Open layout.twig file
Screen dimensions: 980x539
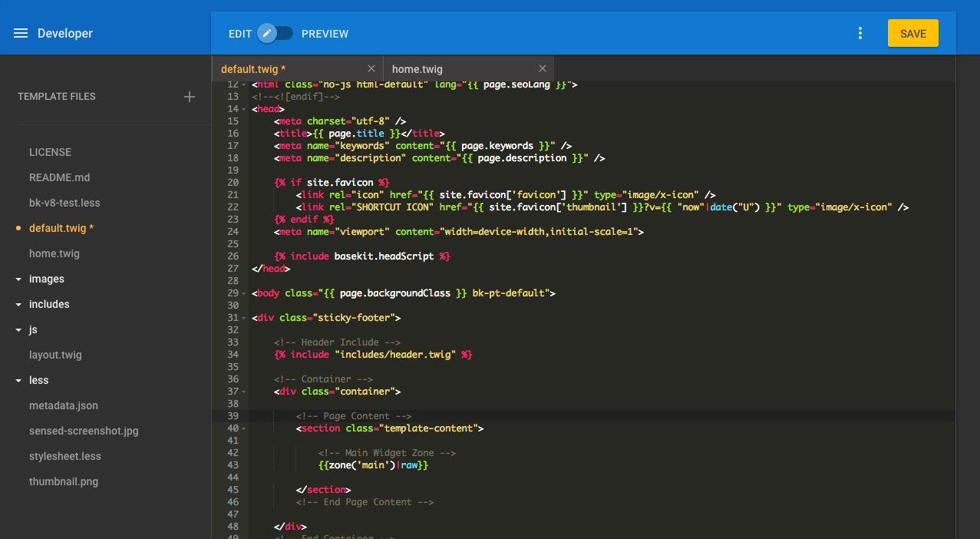click(55, 355)
